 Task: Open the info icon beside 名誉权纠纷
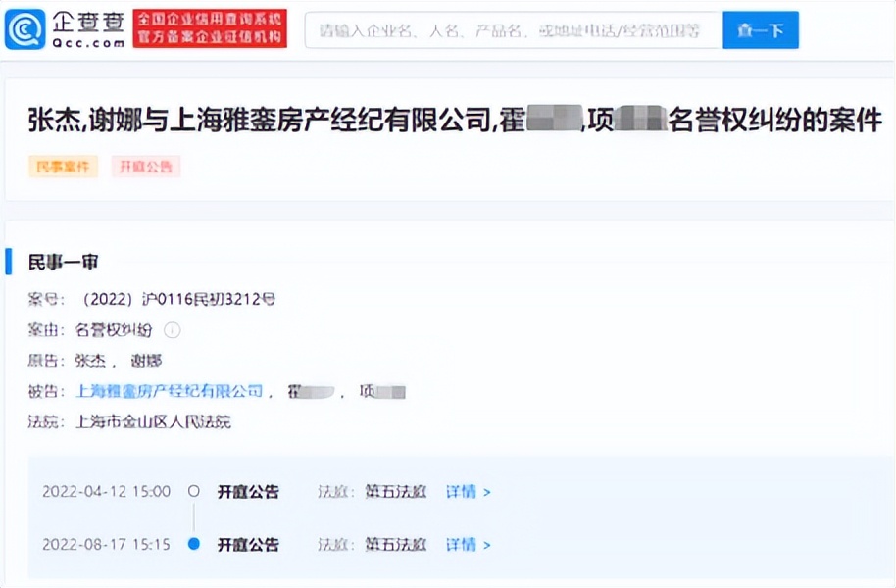point(173,330)
